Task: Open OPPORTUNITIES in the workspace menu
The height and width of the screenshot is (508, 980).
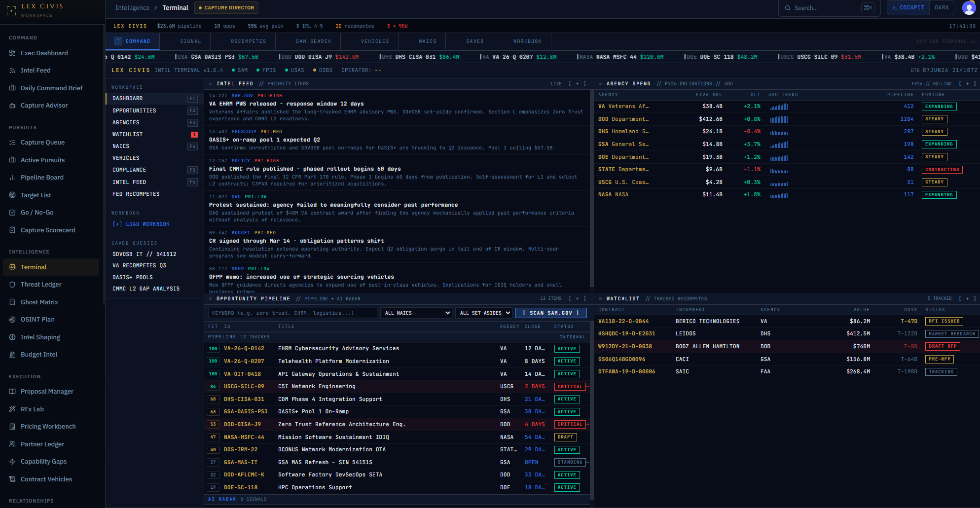Action: click(154, 111)
